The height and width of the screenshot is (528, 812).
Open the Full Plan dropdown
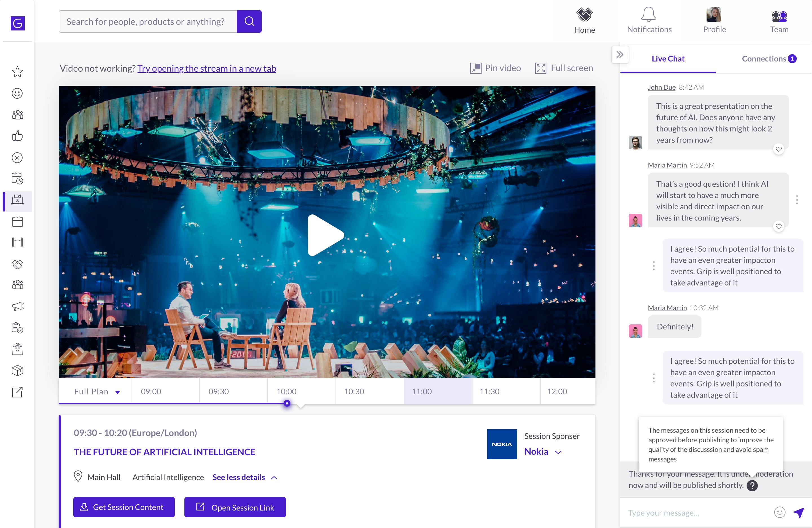(x=97, y=391)
